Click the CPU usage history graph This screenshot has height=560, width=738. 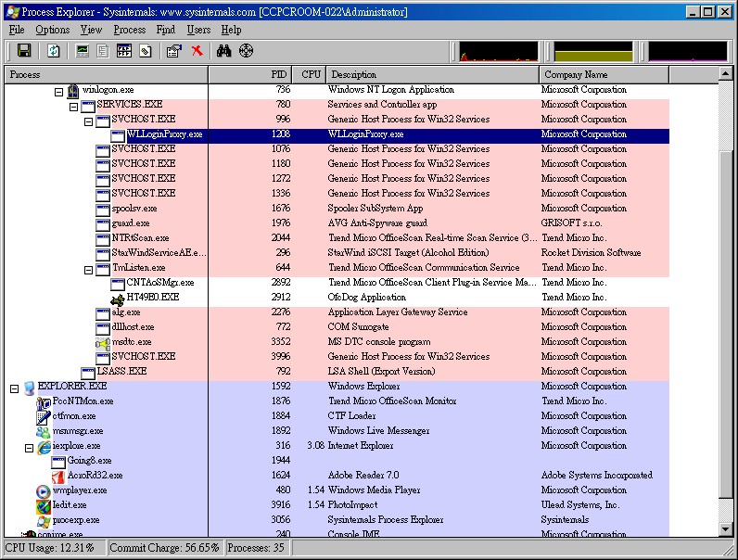tap(499, 51)
